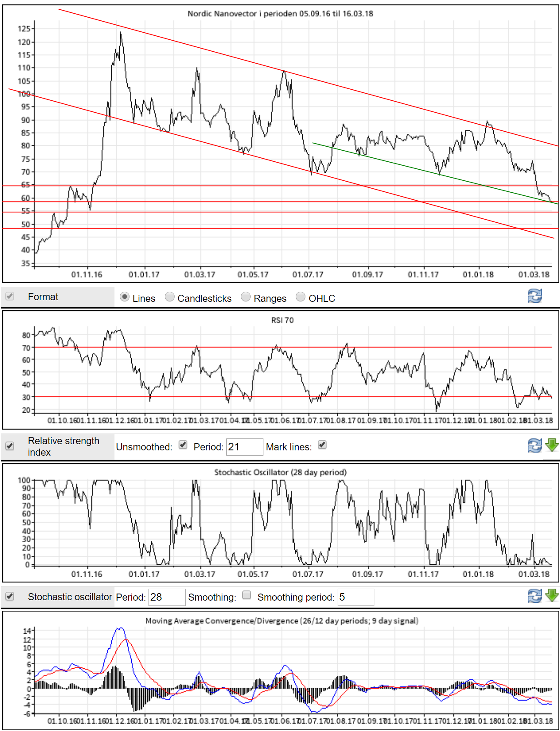Click the 'Format' row label
Viewport: 560px width, 731px height.
pyautogui.click(x=43, y=297)
